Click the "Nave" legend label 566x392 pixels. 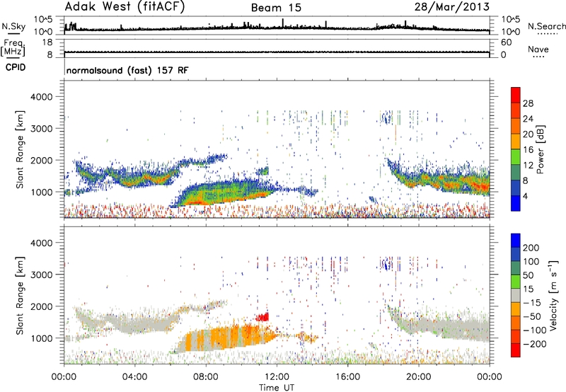pyautogui.click(x=538, y=49)
